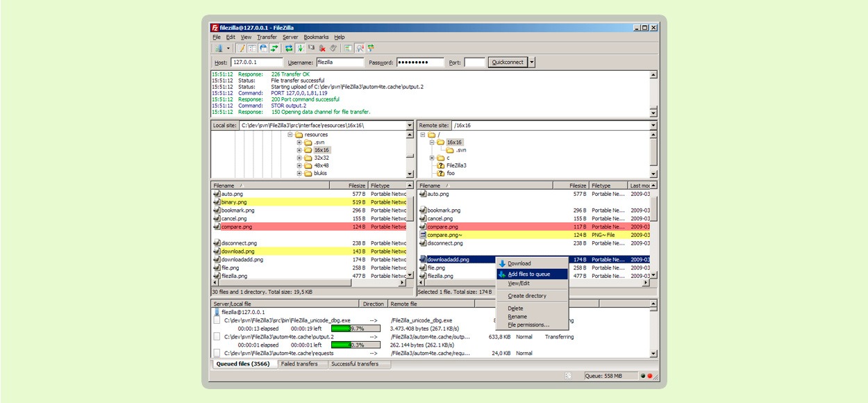Click the file icon beside local auto.png

click(217, 194)
